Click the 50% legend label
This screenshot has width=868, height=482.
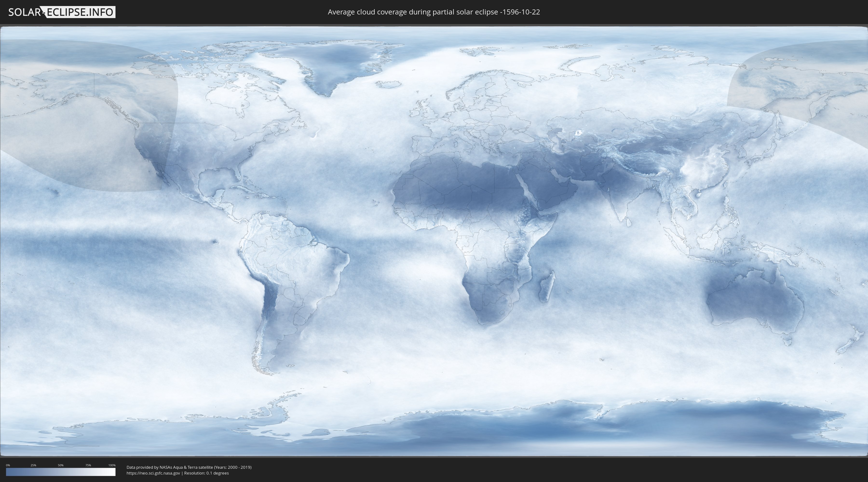click(x=61, y=465)
